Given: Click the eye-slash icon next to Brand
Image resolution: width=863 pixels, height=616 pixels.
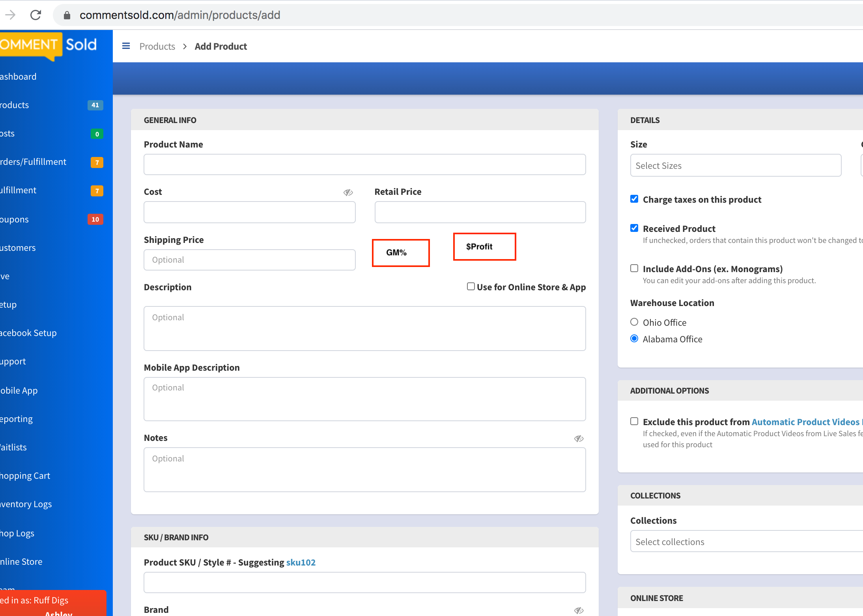Looking at the screenshot, I should coord(579,610).
